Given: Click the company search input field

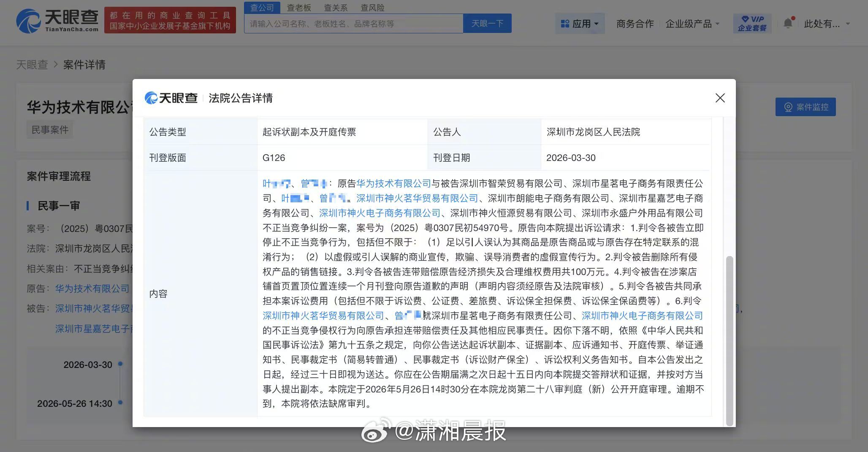Looking at the screenshot, I should click(x=354, y=23).
